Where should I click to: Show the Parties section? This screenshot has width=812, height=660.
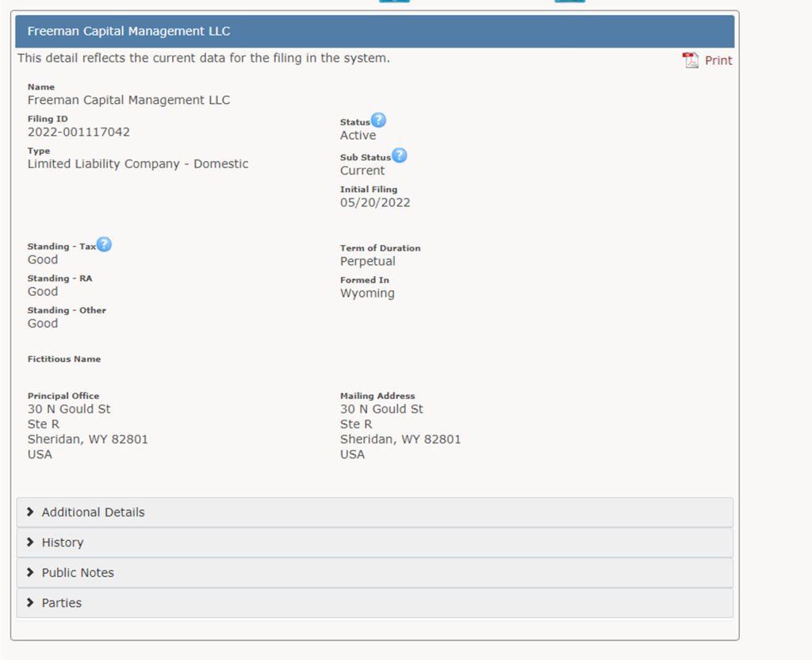tap(62, 603)
